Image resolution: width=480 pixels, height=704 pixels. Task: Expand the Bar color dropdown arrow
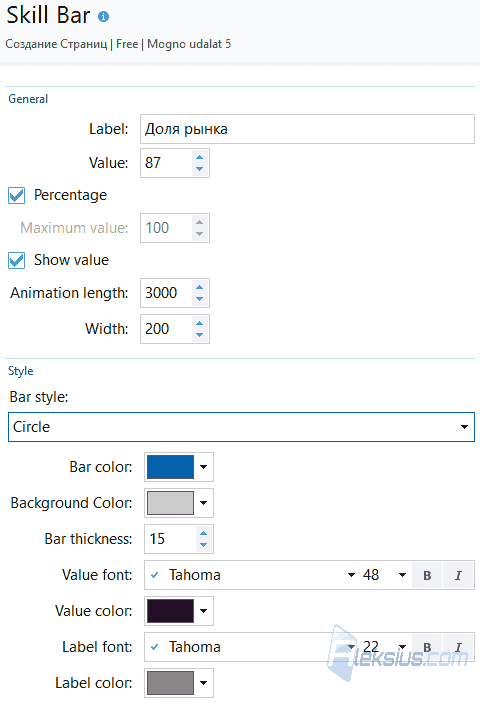pyautogui.click(x=203, y=467)
